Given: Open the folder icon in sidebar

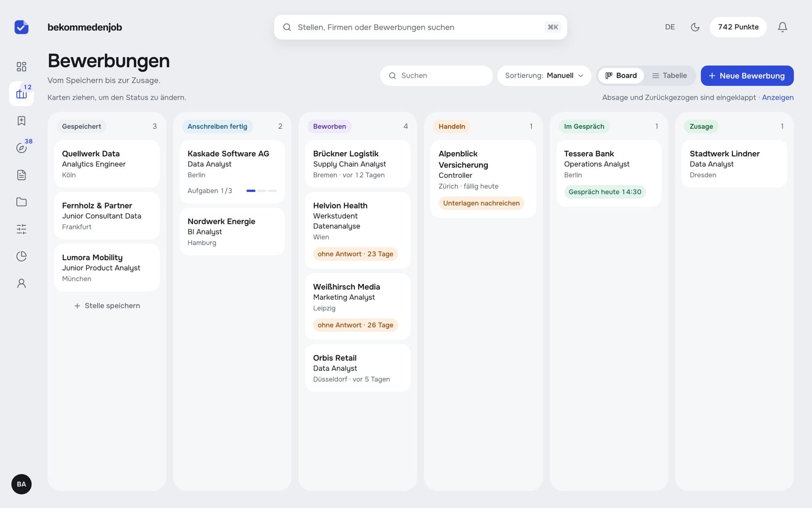Looking at the screenshot, I should pos(21,202).
